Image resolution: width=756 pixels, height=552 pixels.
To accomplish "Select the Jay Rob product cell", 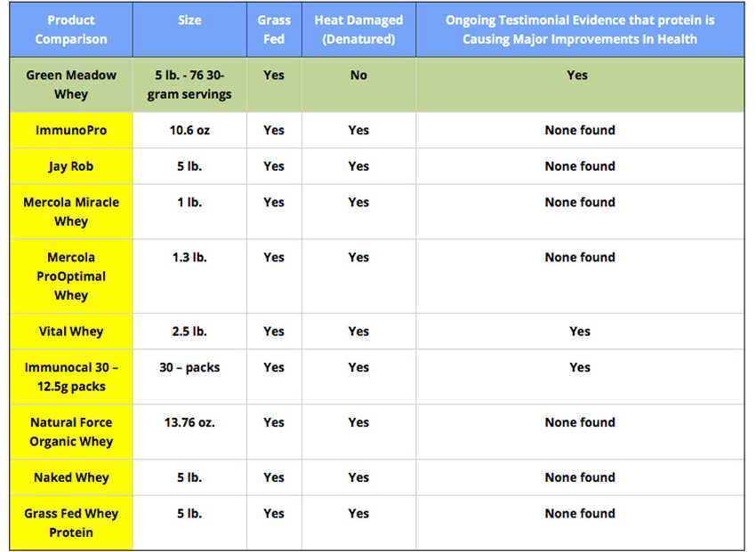I will pos(71,166).
